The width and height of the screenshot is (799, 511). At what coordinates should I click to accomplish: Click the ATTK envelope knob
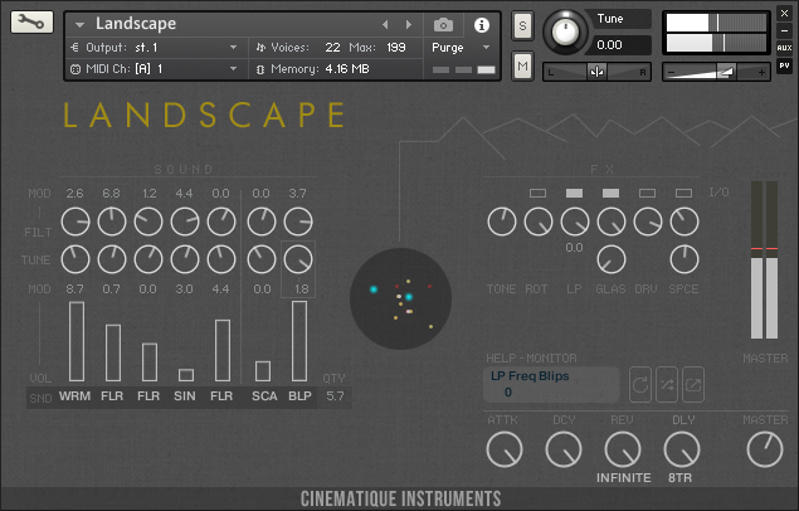(504, 449)
